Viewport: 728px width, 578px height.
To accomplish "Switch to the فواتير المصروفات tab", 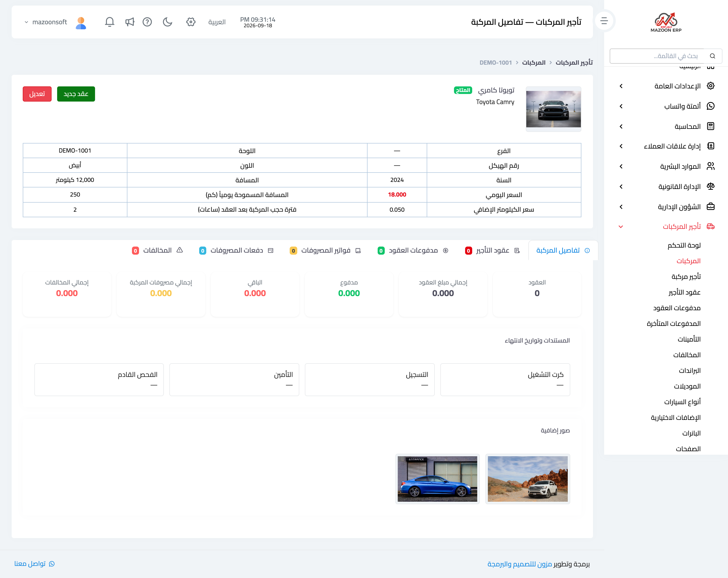I will (326, 250).
